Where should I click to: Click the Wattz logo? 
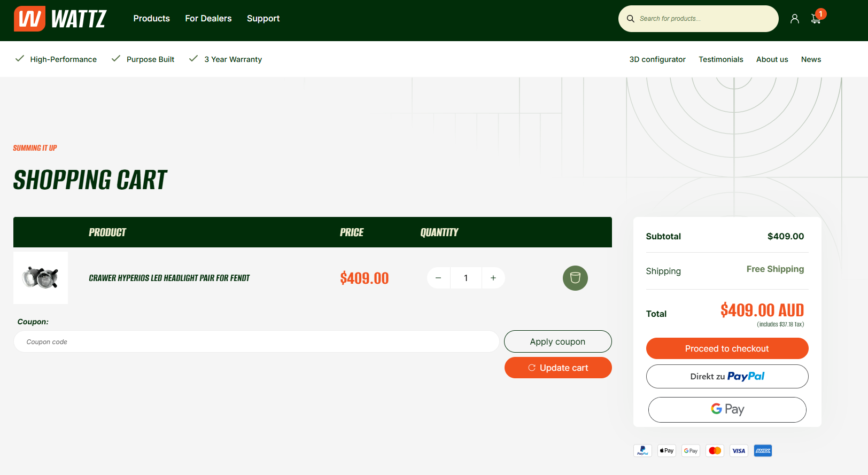coord(60,19)
